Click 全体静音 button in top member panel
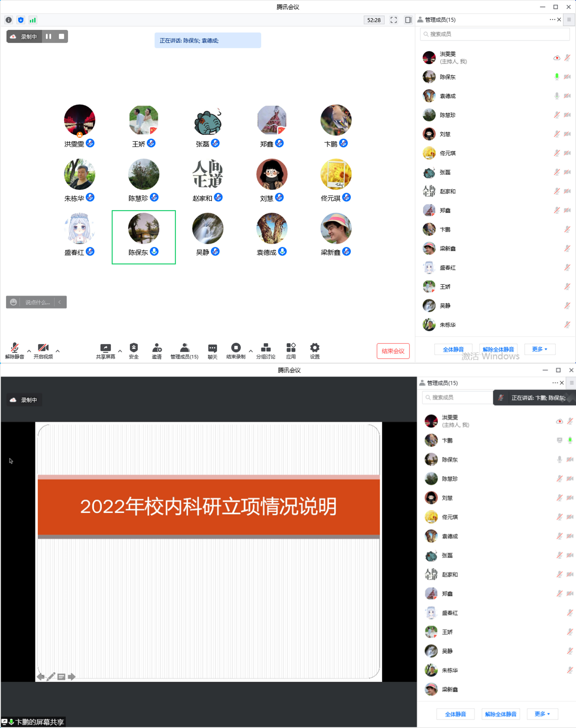Screen dimensions: 576x728 coord(453,349)
